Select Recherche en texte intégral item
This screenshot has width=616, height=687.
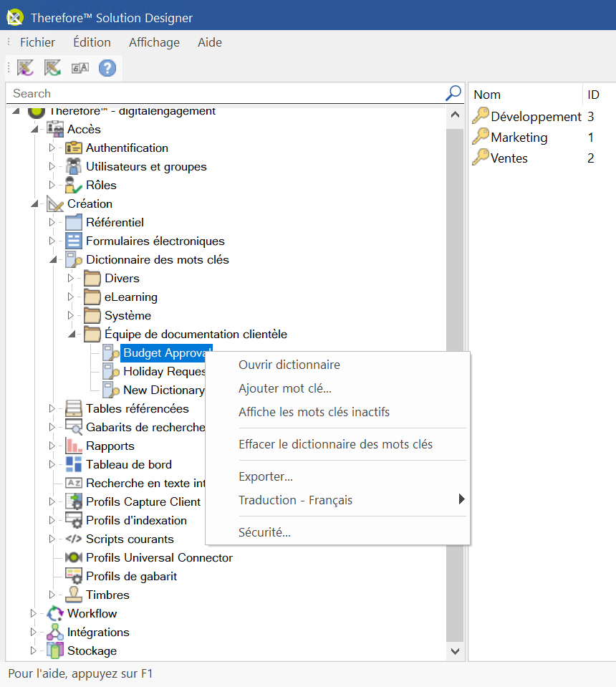tap(145, 483)
